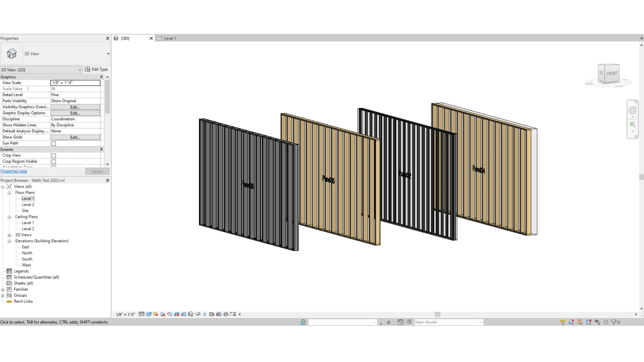The image size is (644, 362).
Task: Check the Crop View checkbox
Action: (54, 156)
